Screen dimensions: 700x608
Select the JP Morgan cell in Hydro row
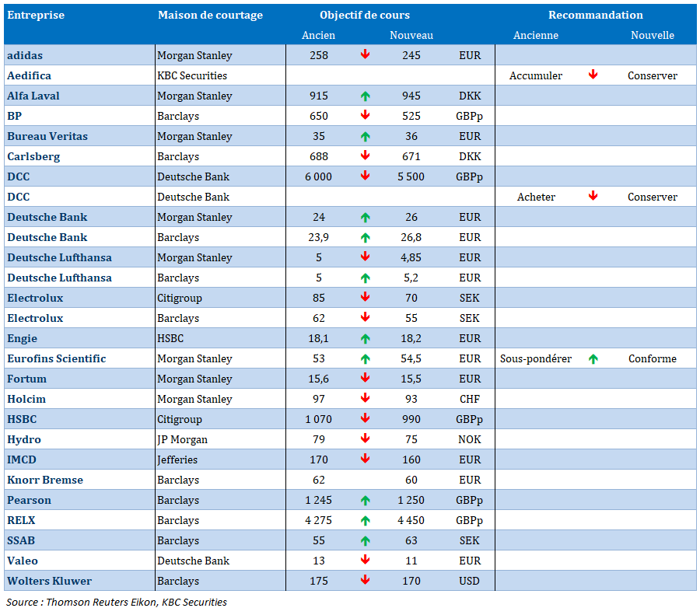point(182,439)
